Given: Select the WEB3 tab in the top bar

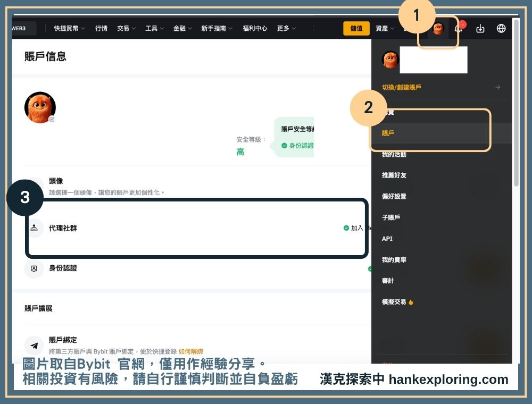Looking at the screenshot, I should click(x=24, y=29).
